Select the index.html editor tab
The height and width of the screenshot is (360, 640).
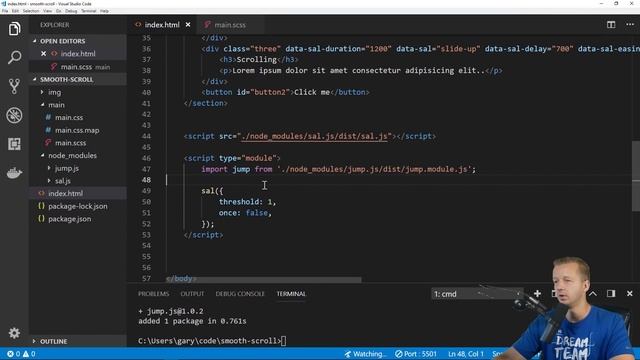(x=162, y=24)
